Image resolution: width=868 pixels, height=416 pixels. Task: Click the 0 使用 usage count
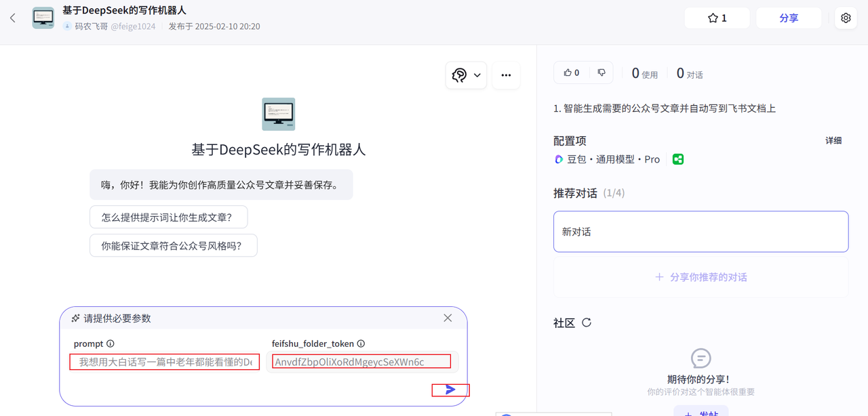(645, 73)
